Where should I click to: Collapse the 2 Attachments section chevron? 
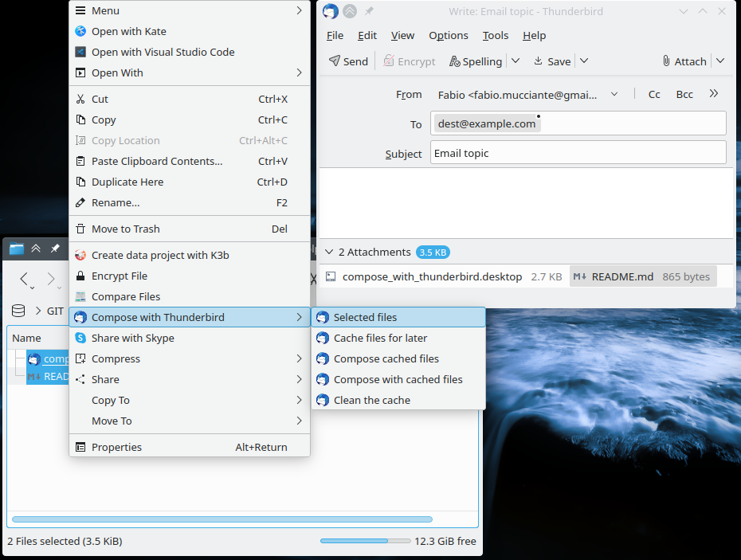pyautogui.click(x=329, y=253)
